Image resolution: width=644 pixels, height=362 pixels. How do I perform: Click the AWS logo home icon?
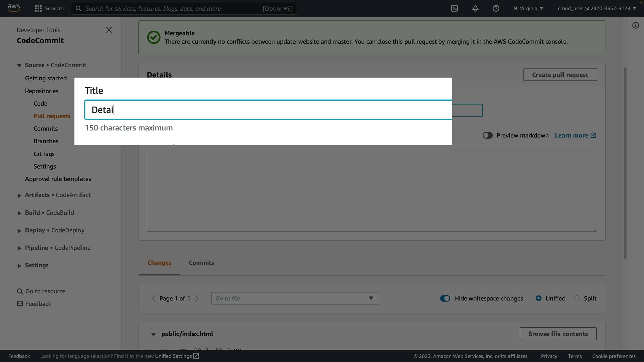click(x=14, y=8)
